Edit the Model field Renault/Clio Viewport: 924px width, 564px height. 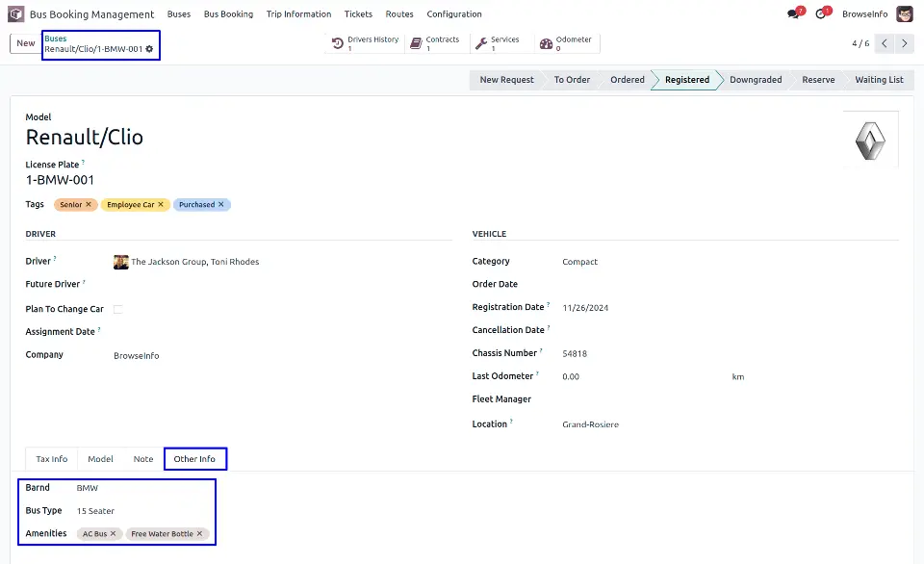tap(85, 138)
